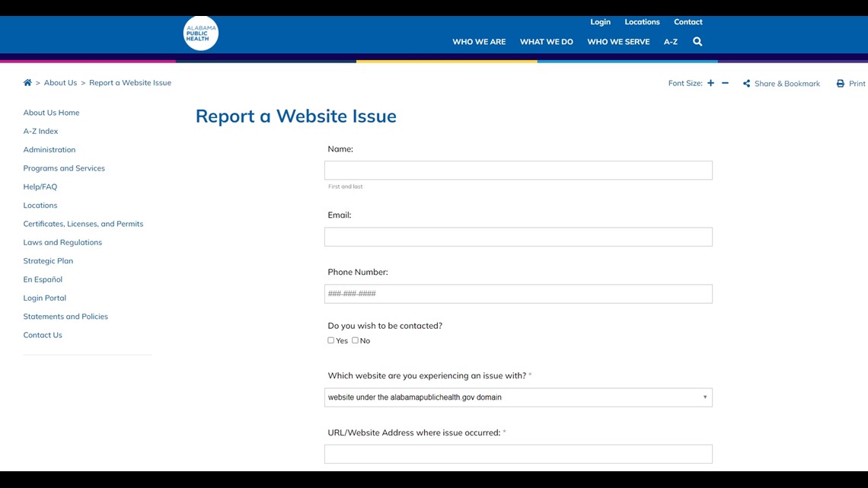Open the website selection dropdown
Viewport: 868px width, 488px height.
click(x=519, y=397)
